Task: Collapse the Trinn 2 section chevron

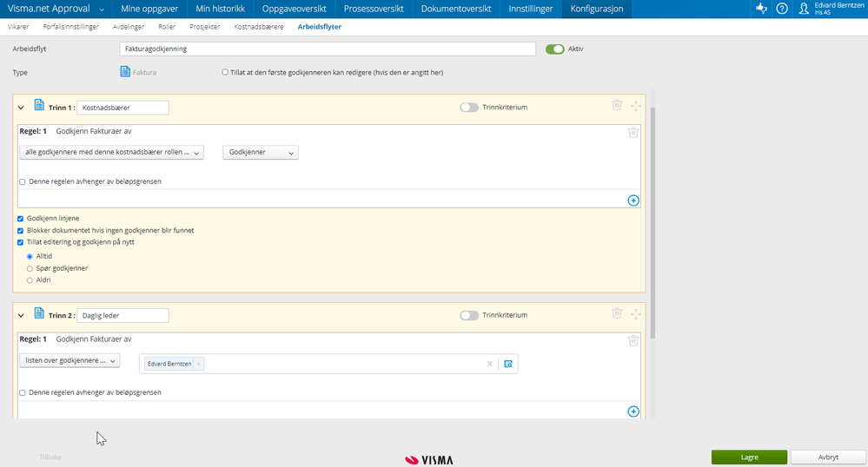Action: coord(21,316)
